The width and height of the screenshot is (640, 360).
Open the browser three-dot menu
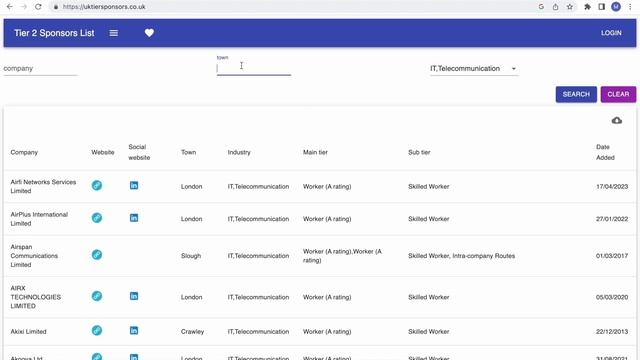630,7
